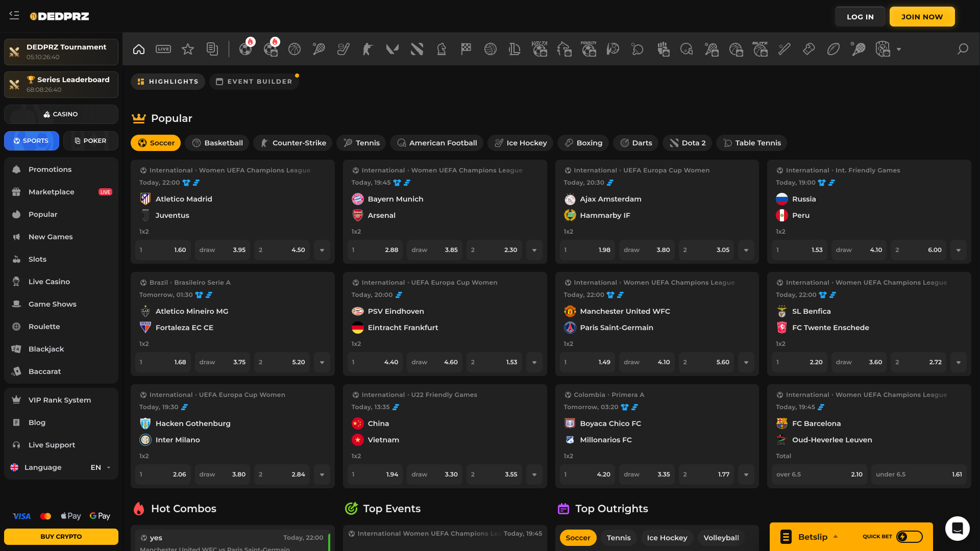Select the volleyball sport icon

pos(490,49)
